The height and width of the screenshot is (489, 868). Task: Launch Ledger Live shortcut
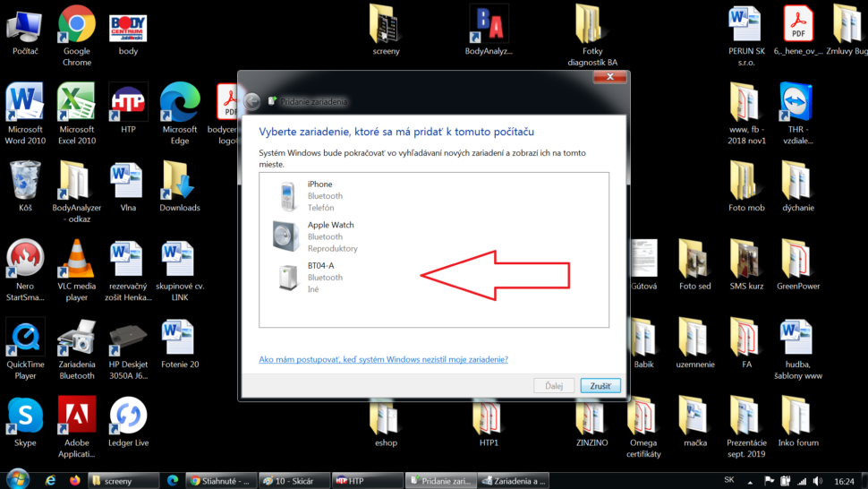click(x=128, y=422)
